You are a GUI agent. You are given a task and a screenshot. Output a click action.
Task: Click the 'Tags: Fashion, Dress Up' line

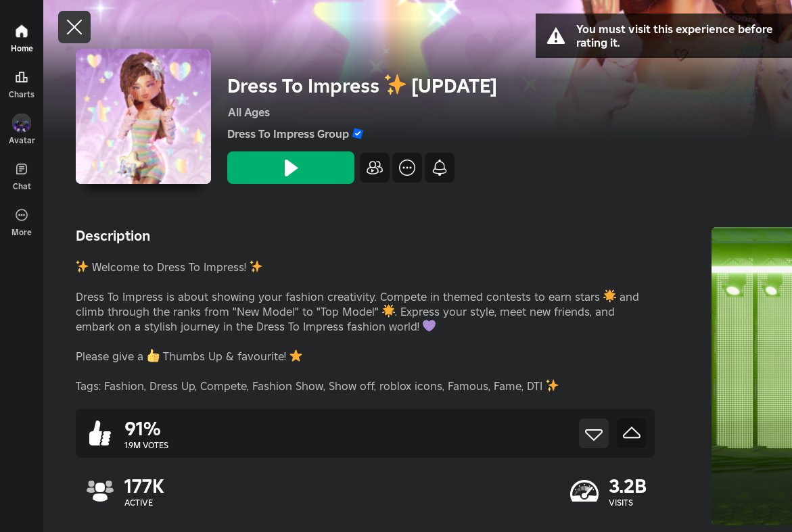[x=317, y=386]
